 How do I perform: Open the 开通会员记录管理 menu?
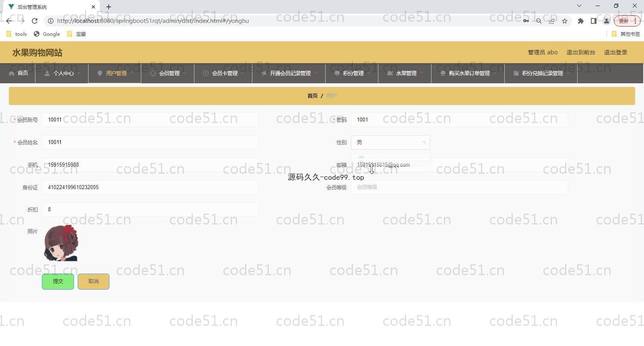[289, 73]
